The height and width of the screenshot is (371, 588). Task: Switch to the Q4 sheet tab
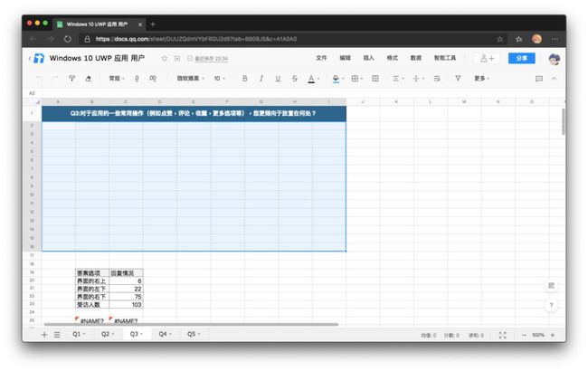(165, 334)
